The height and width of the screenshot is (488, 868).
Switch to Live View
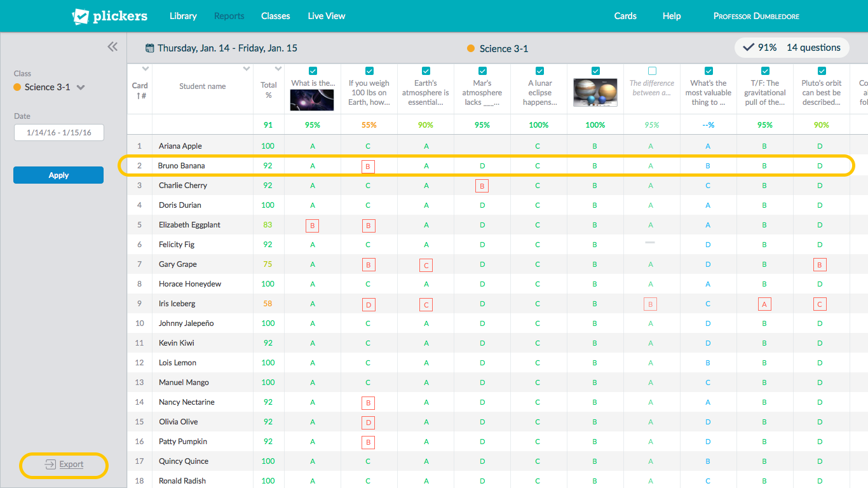pyautogui.click(x=326, y=16)
